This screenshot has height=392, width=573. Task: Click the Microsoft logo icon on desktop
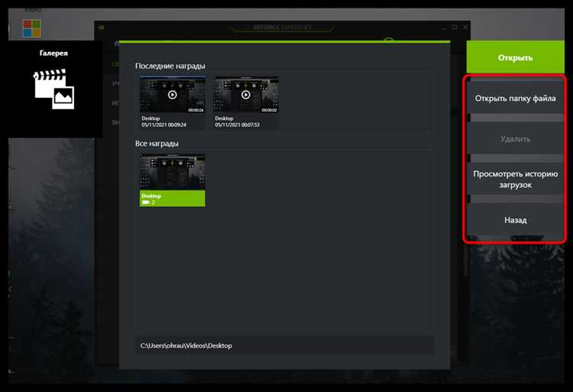coord(32,28)
